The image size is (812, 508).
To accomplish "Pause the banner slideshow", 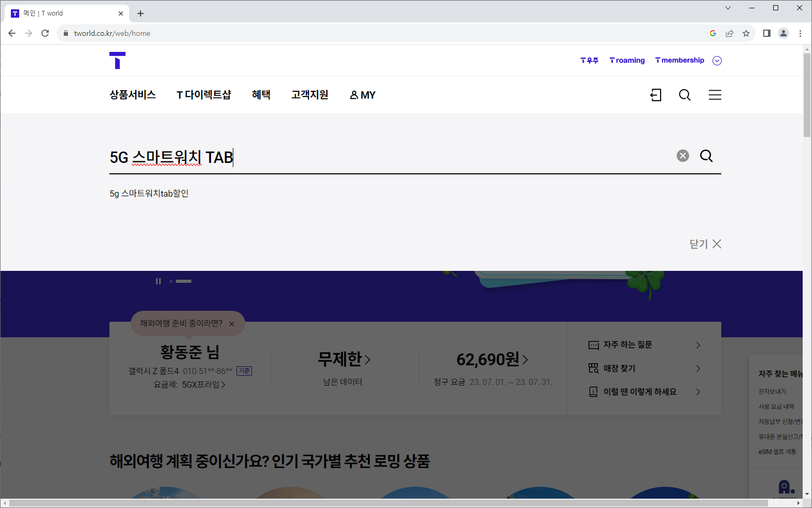I will (158, 281).
